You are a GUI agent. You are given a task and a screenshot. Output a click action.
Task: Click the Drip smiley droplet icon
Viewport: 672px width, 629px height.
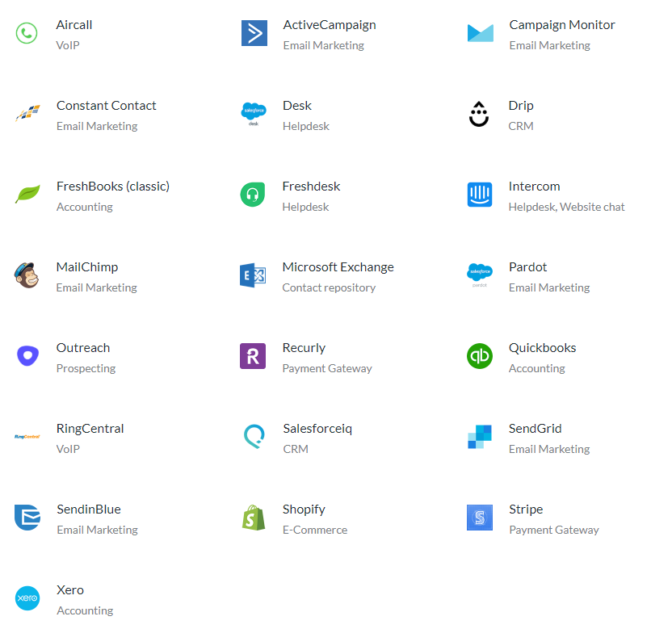[x=479, y=114]
